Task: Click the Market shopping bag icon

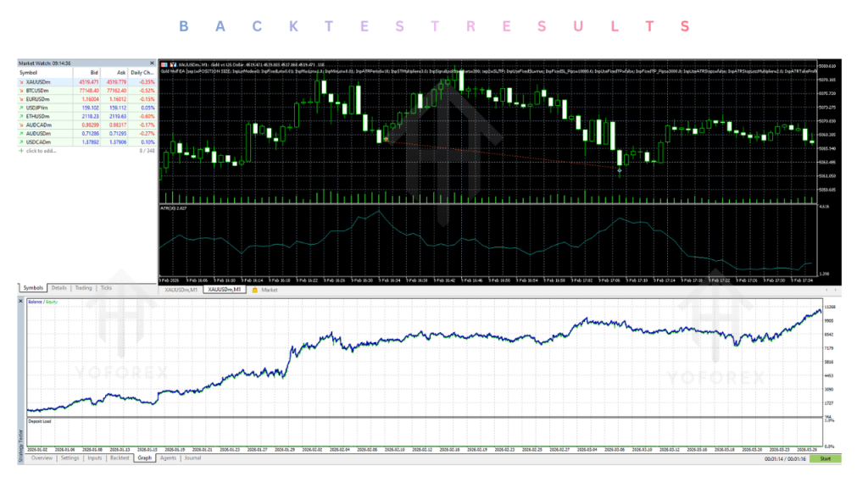Action: [255, 290]
